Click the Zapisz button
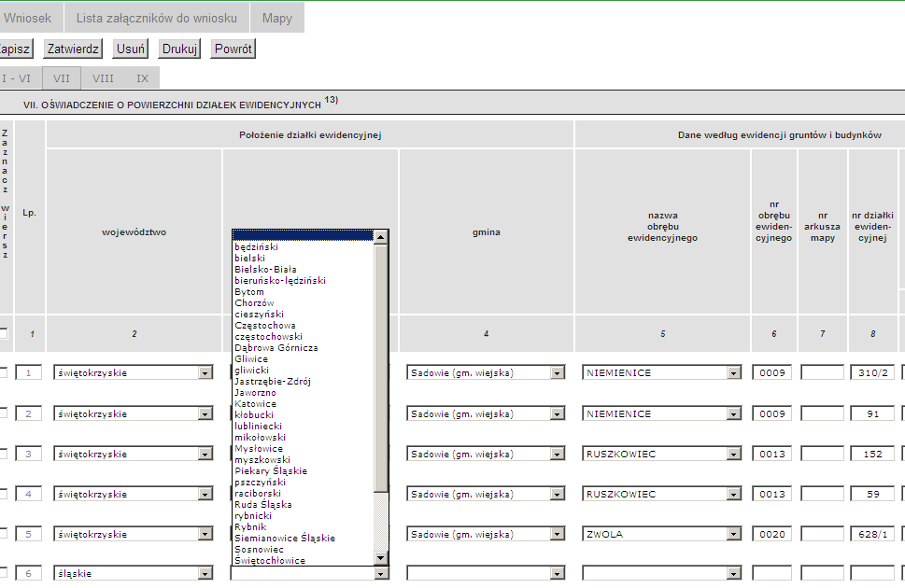Screen dimensions: 905x588 (x=16, y=49)
